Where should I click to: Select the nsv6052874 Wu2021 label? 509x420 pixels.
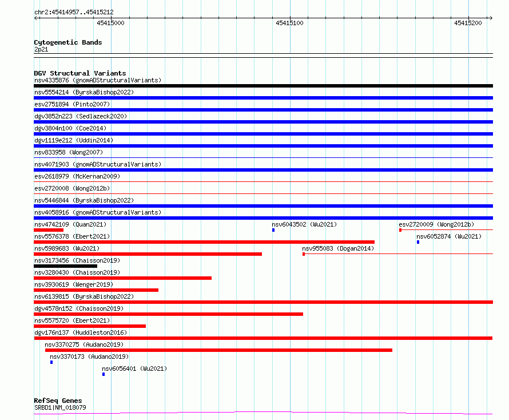[450, 236]
